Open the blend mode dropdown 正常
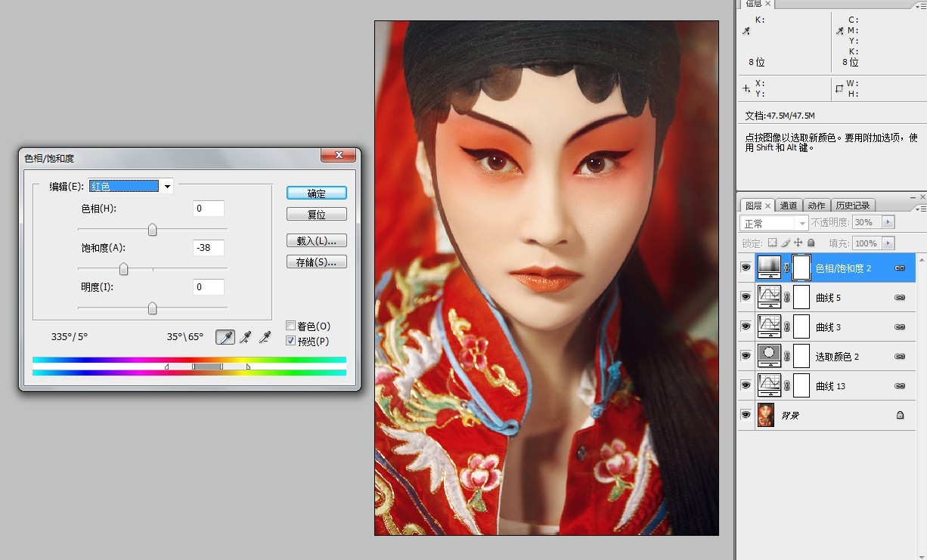927x560 pixels. point(774,223)
